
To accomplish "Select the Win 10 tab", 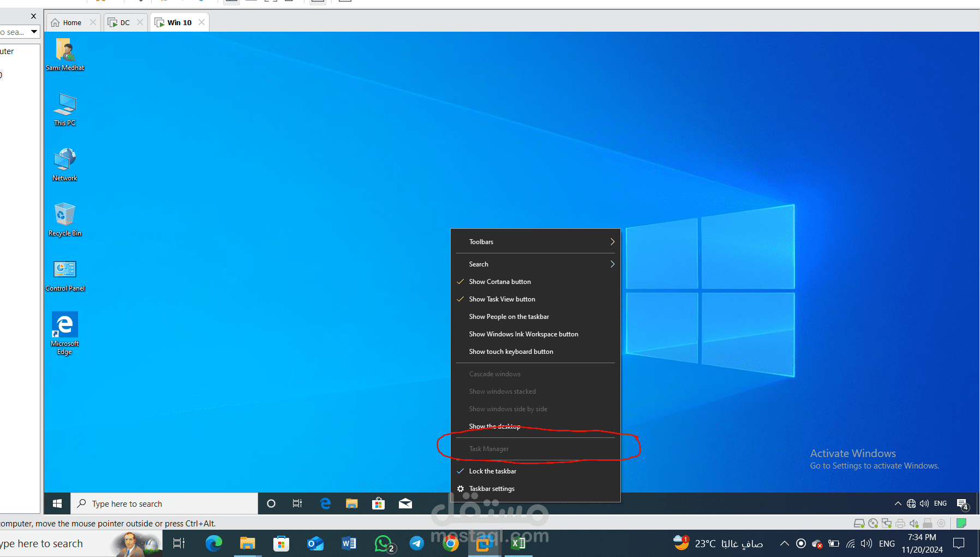I will [180, 22].
